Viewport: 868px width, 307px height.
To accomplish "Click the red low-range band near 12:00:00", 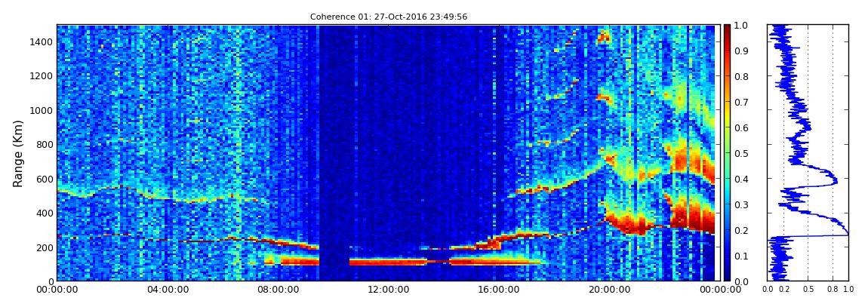I will pyautogui.click(x=387, y=262).
